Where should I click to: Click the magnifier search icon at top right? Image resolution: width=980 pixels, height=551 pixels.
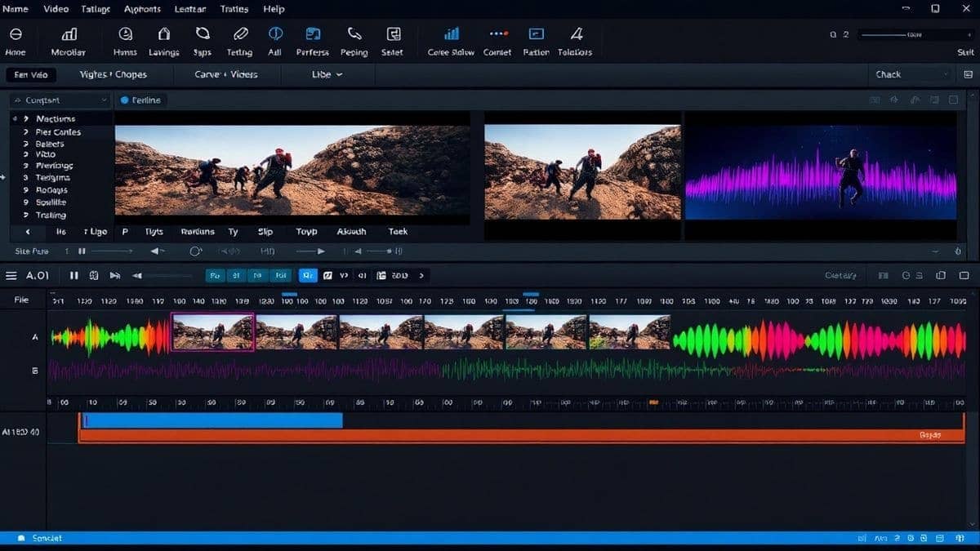(x=831, y=34)
